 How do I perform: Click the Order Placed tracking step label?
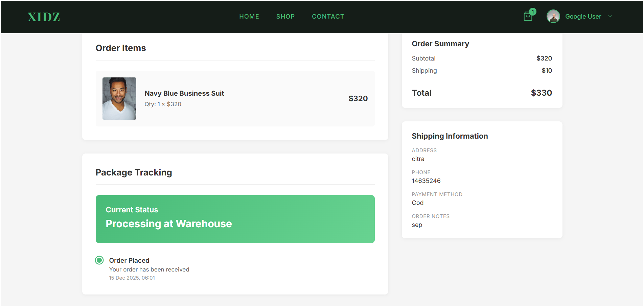click(129, 260)
